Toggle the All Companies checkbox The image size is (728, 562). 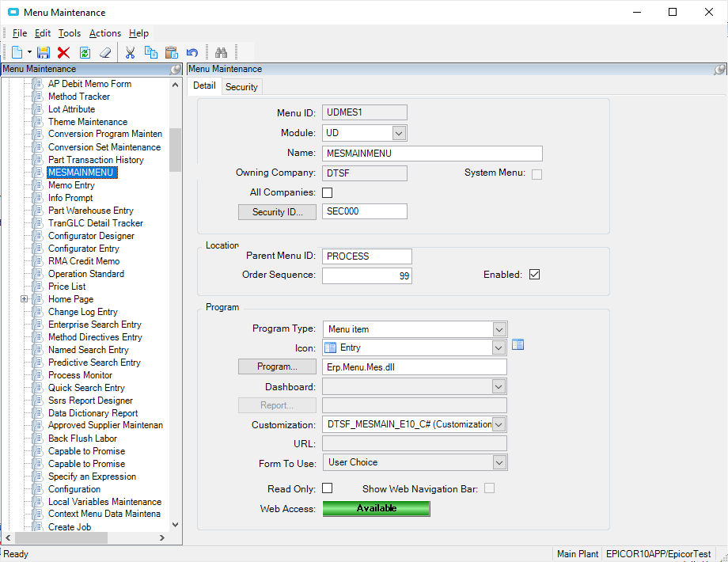328,192
